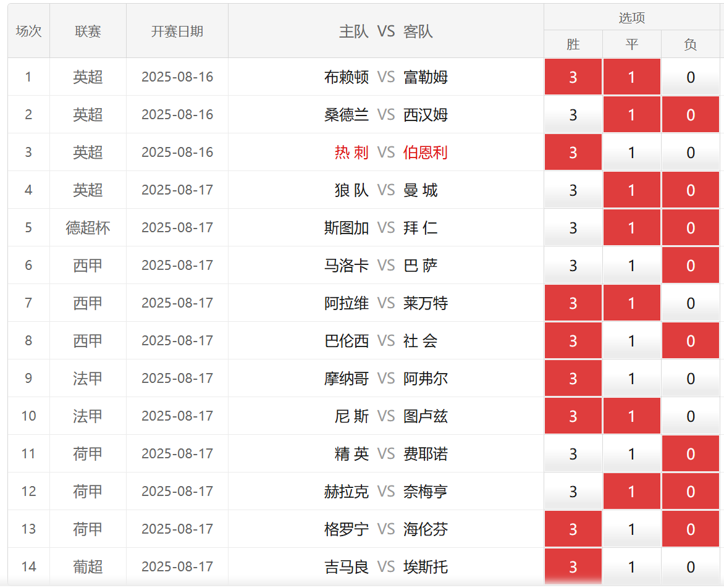
Task: Toggle draw option 1 for 布赖顿 vs 富勒姆
Action: coord(632,77)
